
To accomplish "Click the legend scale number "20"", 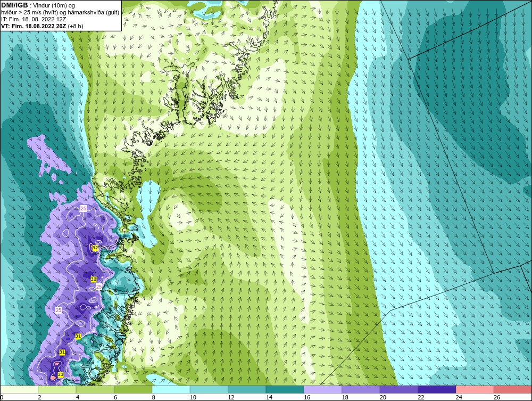I will click(383, 398).
